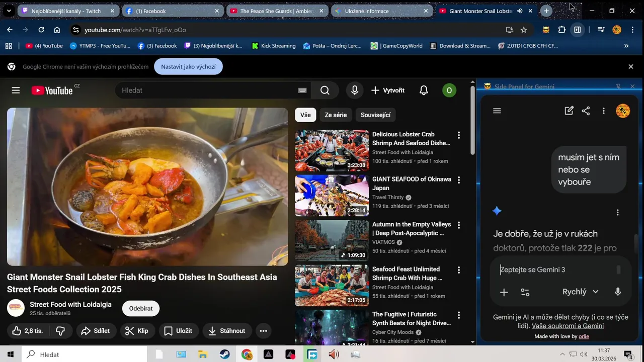
Task: Switch to Uložené informace tab
Action: pos(383,11)
